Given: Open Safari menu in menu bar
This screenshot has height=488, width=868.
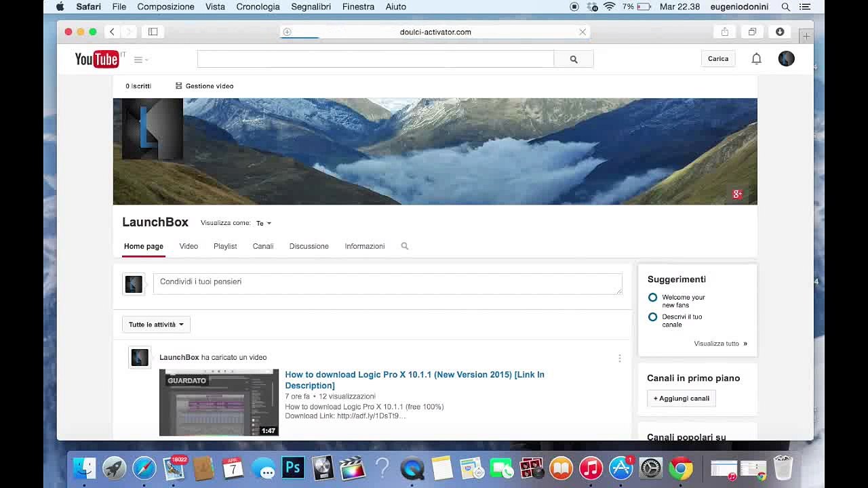Looking at the screenshot, I should pyautogui.click(x=88, y=7).
